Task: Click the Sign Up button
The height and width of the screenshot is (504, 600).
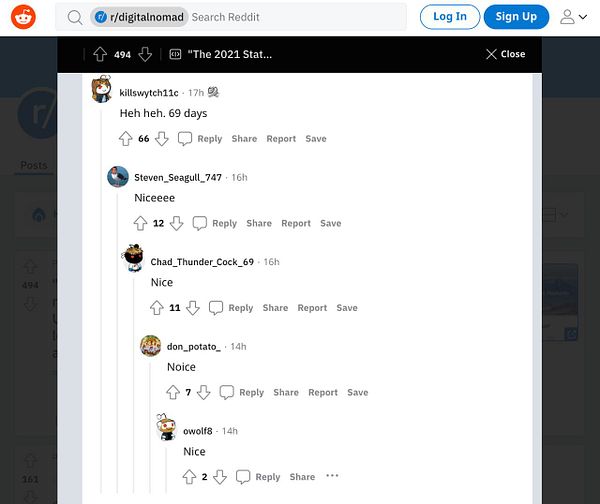Action: (x=516, y=17)
